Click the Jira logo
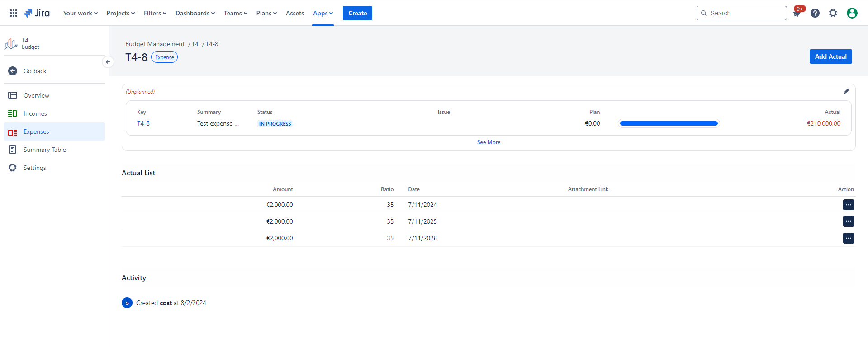Image resolution: width=868 pixels, height=347 pixels. pyautogui.click(x=37, y=13)
